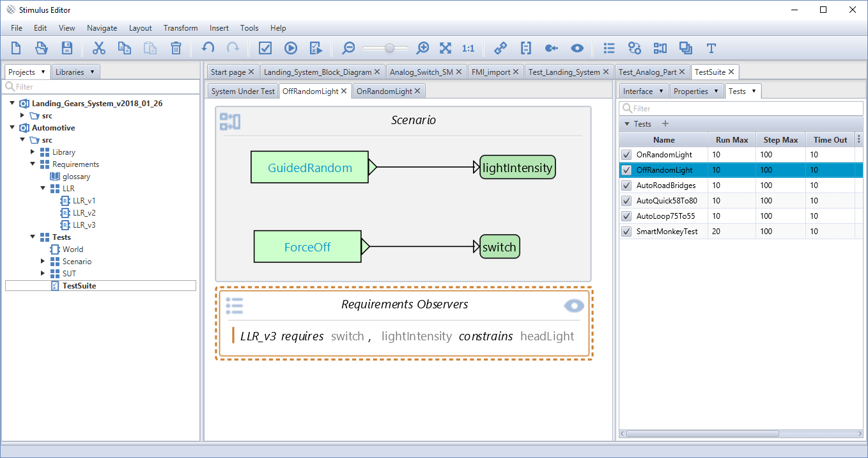The height and width of the screenshot is (458, 868).
Task: Switch to the Analog_Switch_SM tab
Action: (x=421, y=72)
